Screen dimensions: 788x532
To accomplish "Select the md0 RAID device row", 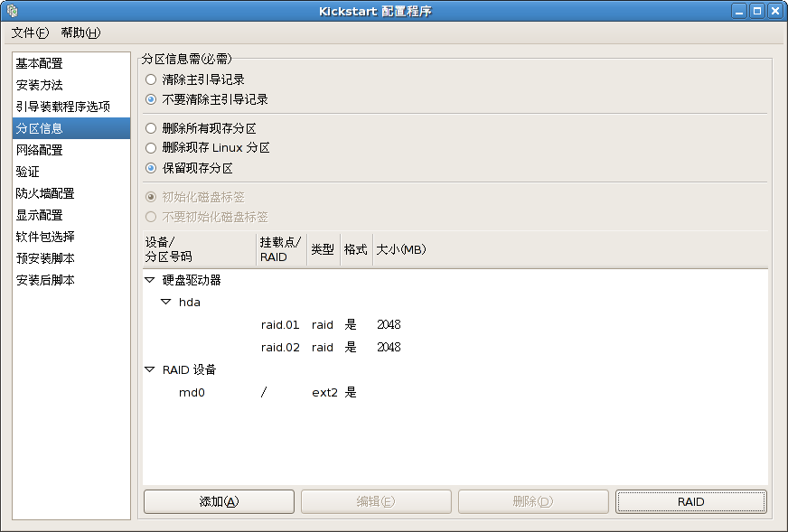I will (455, 392).
